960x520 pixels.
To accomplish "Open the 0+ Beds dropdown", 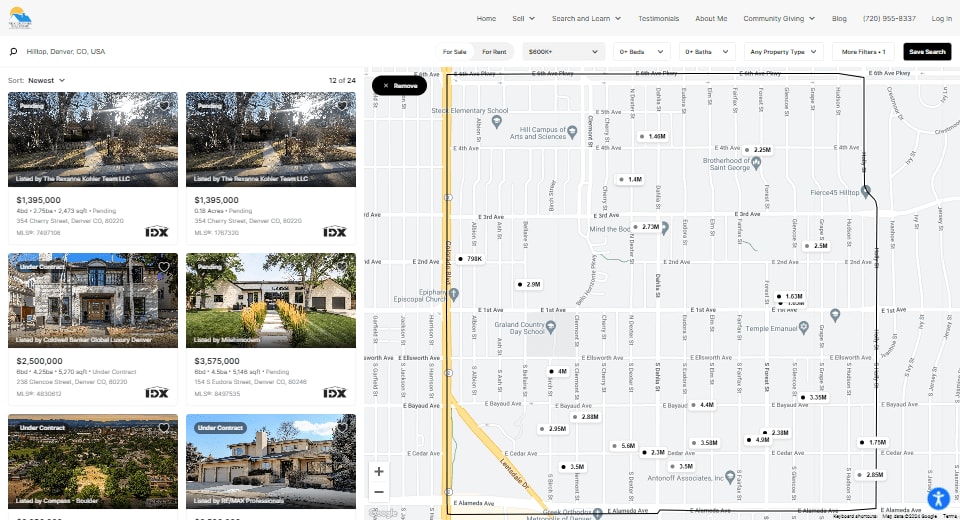I will point(642,52).
